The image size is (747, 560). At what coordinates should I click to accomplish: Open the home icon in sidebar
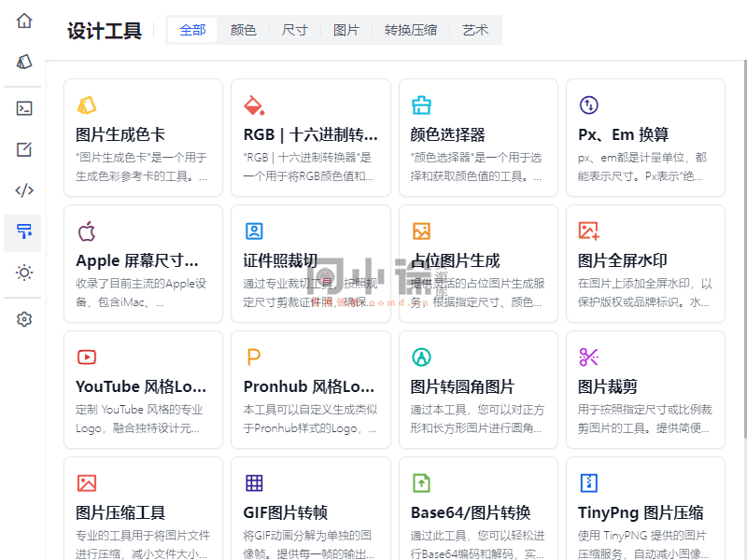coord(24,21)
